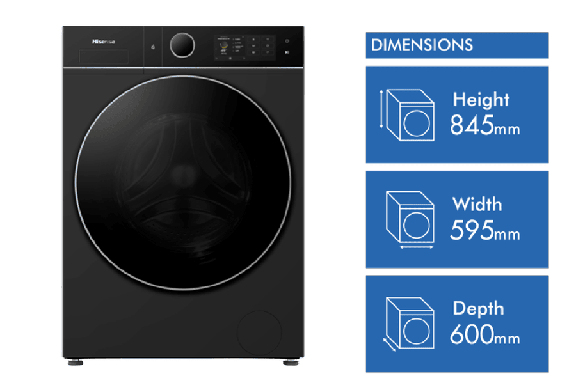This screenshot has height=392, width=576.
Task: Tap the washer's touchscreen display
Action: tap(244, 47)
